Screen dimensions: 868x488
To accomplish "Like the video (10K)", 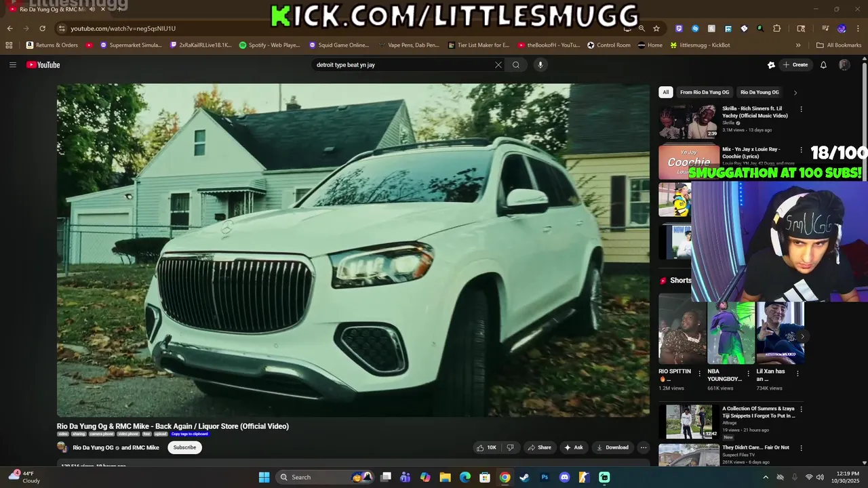I will click(x=486, y=447).
